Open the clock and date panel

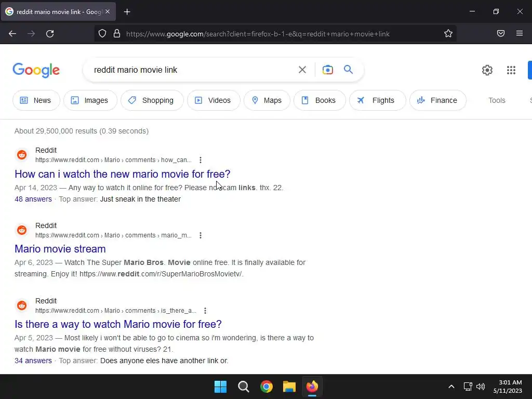[508, 387]
